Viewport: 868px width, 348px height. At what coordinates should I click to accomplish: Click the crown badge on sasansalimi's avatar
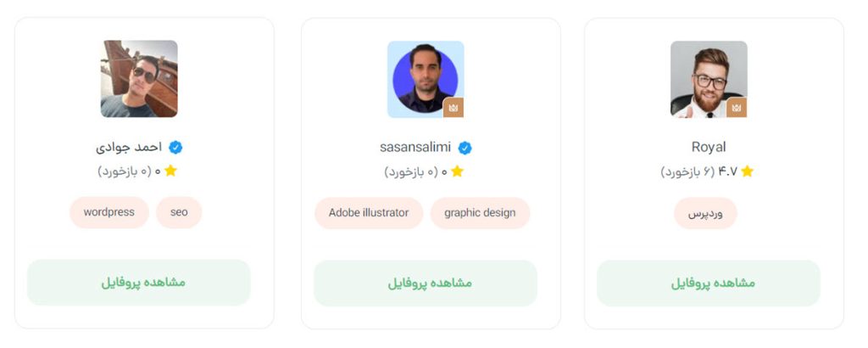pyautogui.click(x=453, y=108)
